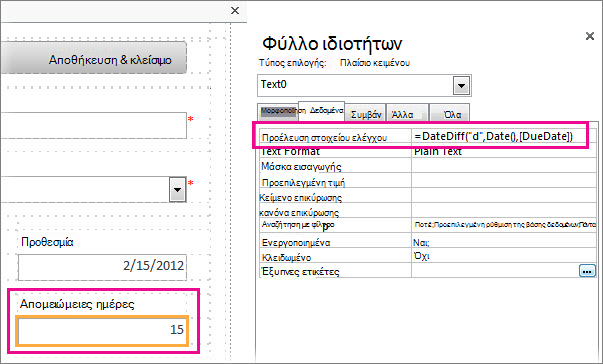Click the κανόνα επικύρωσης property label
This screenshot has height=364, width=603.
coord(299,213)
